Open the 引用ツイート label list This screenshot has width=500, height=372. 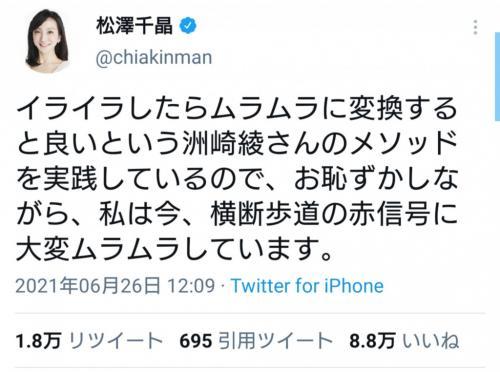point(276,341)
